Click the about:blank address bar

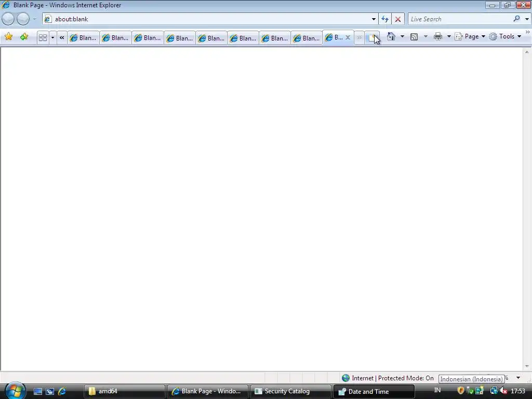[210, 19]
